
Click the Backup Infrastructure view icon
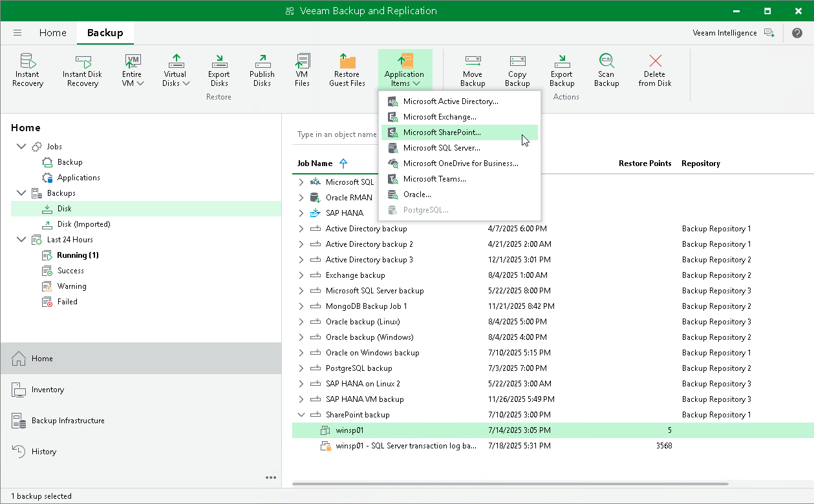[19, 421]
